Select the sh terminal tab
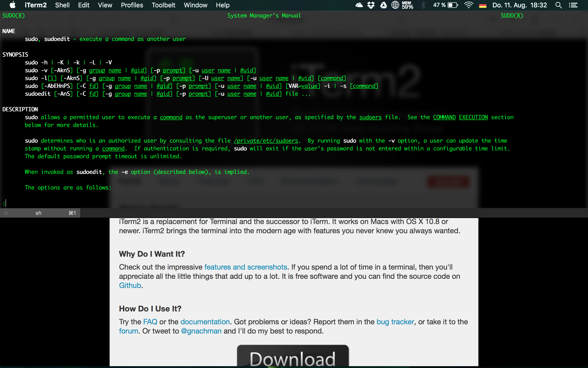This screenshot has width=588, height=368. [x=40, y=213]
